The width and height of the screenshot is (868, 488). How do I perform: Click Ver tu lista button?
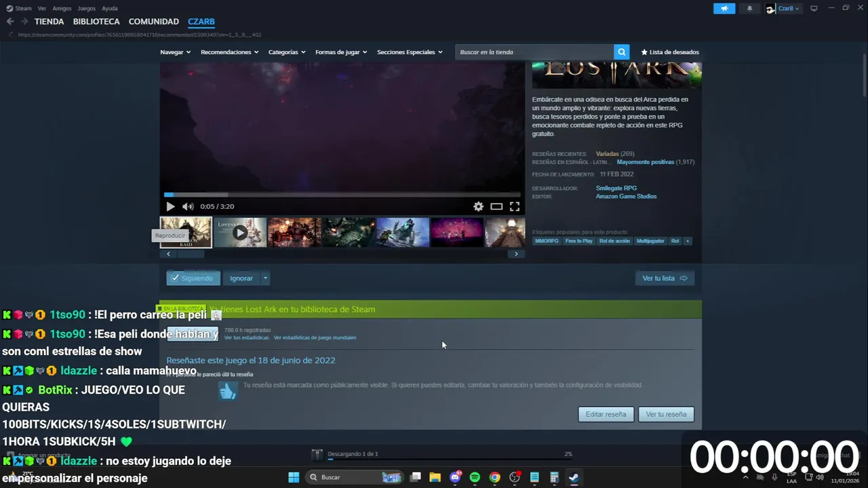tap(665, 278)
